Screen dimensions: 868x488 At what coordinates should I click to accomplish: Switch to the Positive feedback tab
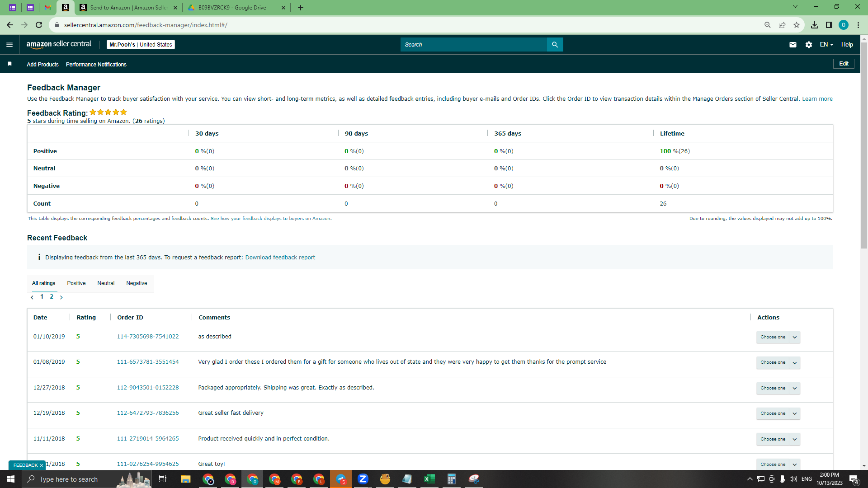pyautogui.click(x=76, y=283)
